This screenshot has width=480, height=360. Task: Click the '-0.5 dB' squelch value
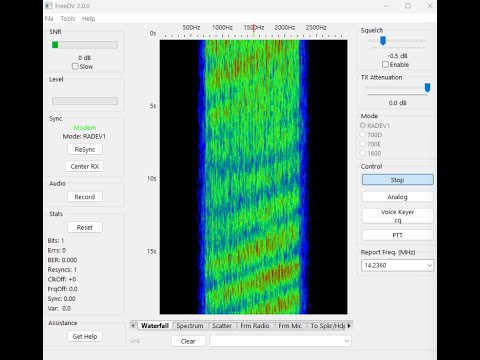pos(398,56)
